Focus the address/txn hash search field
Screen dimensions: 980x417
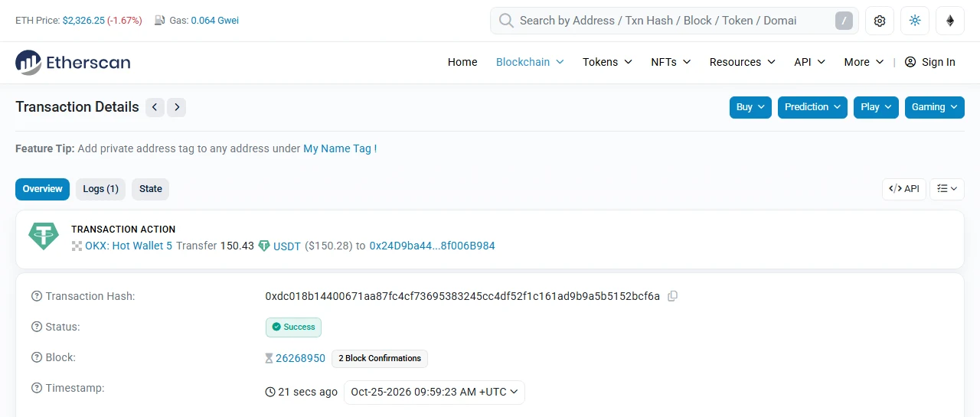pos(674,21)
